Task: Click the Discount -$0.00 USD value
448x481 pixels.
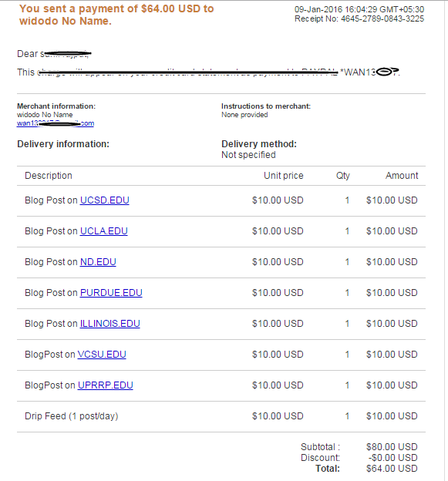Action: click(393, 458)
